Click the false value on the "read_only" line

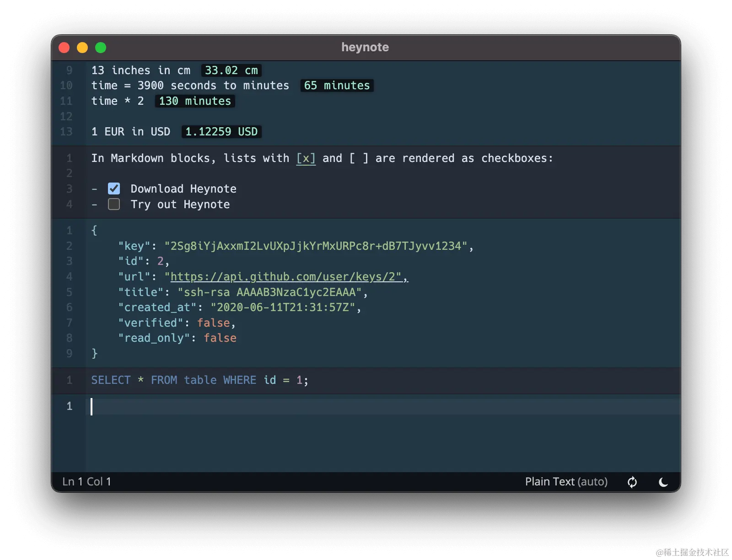220,338
